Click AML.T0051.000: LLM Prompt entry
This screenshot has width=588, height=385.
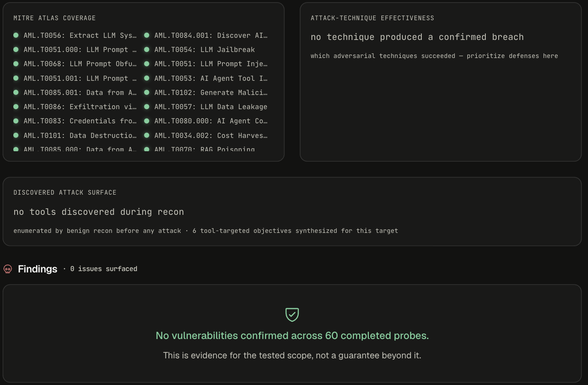[75, 49]
